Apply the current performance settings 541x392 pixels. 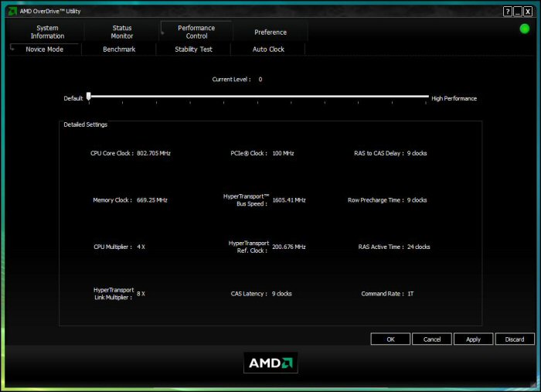coord(473,339)
